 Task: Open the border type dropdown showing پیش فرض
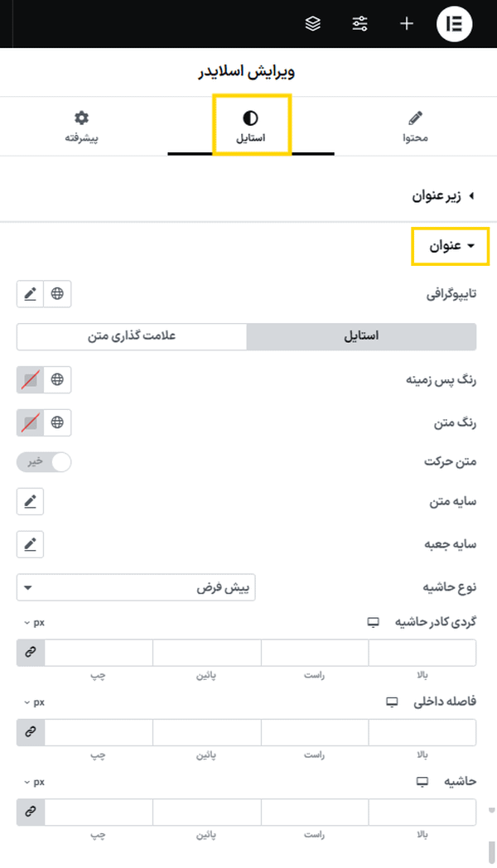click(x=136, y=587)
